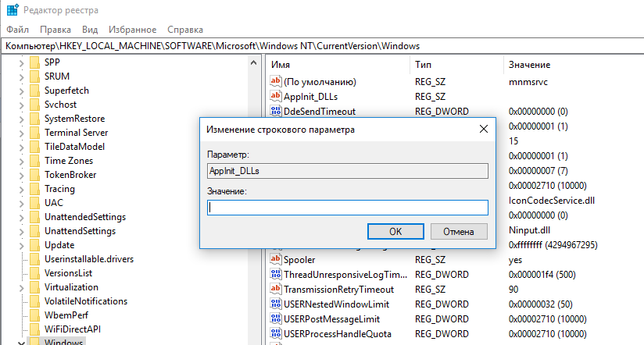Click the Имя column header
644x345 pixels.
coord(281,65)
